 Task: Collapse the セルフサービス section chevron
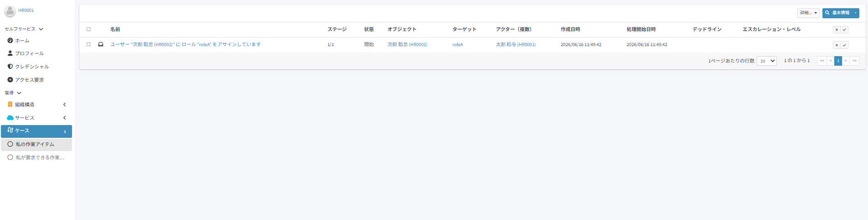pos(41,29)
